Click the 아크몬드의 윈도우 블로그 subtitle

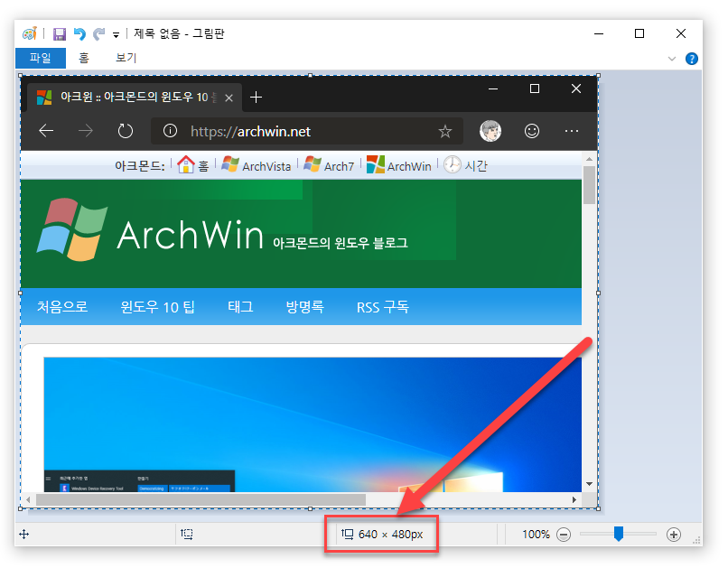point(341,243)
